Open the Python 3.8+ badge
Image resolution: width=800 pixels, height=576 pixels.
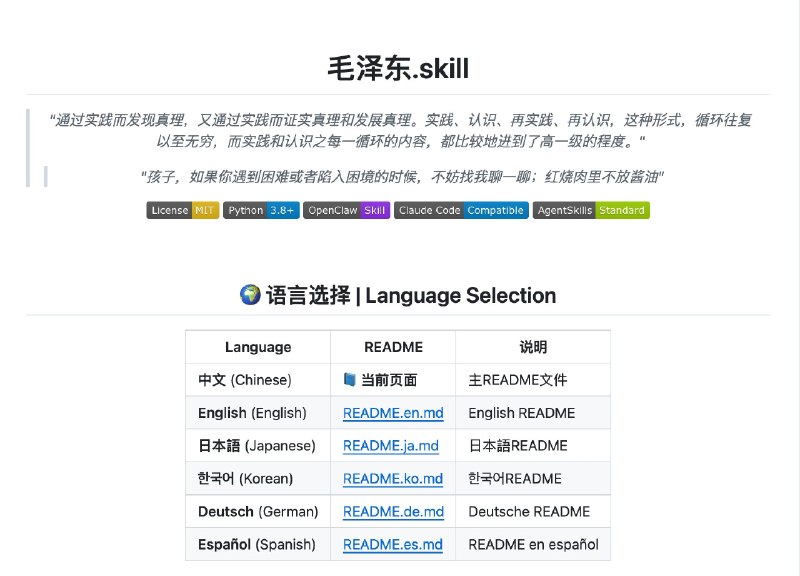[x=260, y=210]
